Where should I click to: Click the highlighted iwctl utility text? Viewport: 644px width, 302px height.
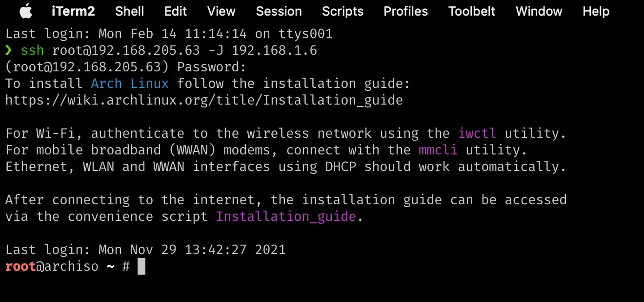pos(477,133)
